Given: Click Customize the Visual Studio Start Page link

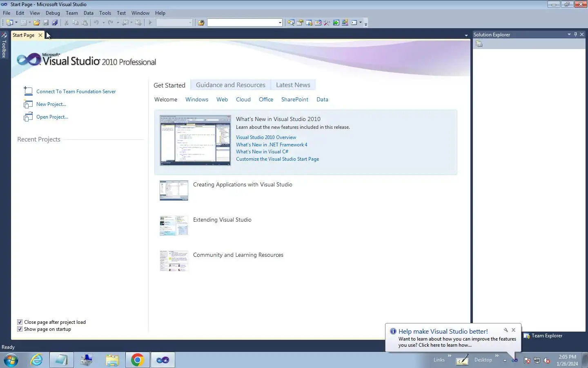Looking at the screenshot, I should (277, 159).
